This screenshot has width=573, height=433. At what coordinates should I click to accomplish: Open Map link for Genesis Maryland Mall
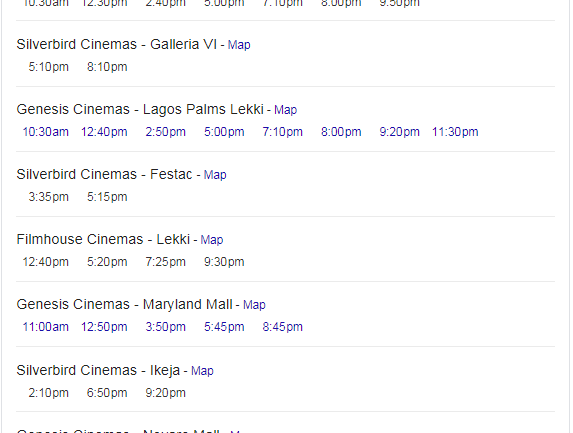(254, 305)
